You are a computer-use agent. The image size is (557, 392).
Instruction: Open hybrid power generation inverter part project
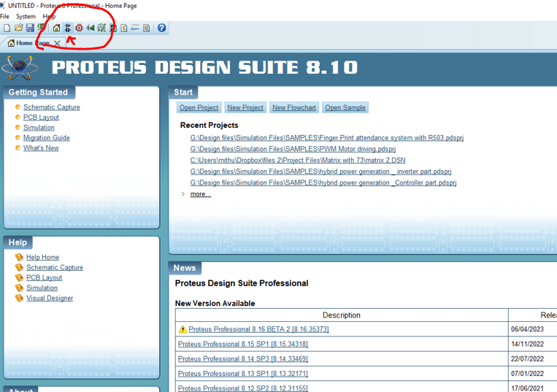320,172
